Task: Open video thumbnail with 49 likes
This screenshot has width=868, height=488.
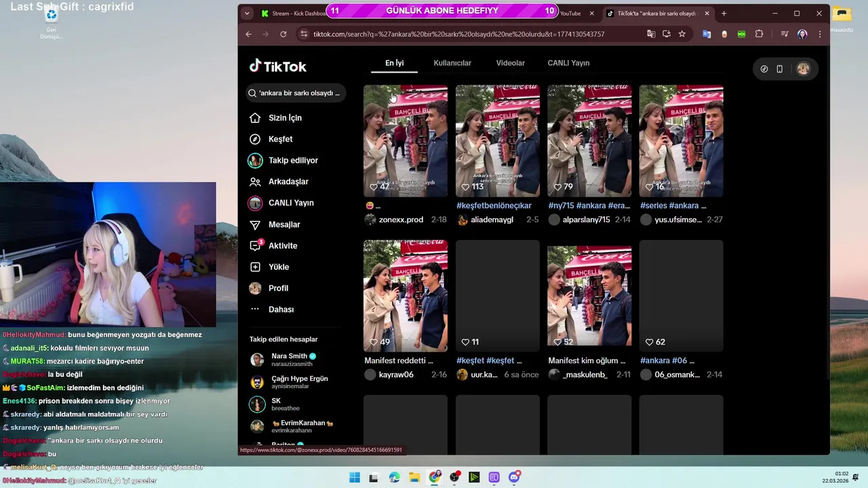Action: 406,296
